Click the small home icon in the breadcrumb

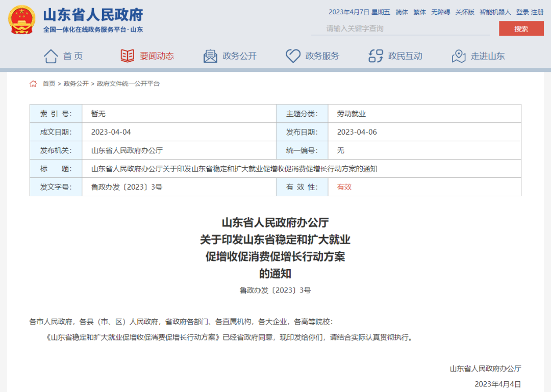click(34, 84)
